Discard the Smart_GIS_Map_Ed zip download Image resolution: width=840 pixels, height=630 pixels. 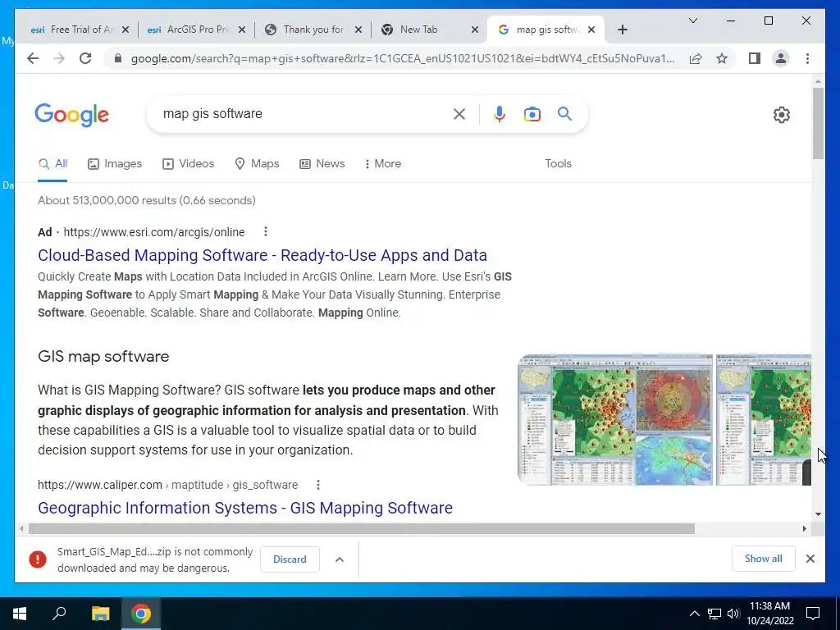coord(290,559)
